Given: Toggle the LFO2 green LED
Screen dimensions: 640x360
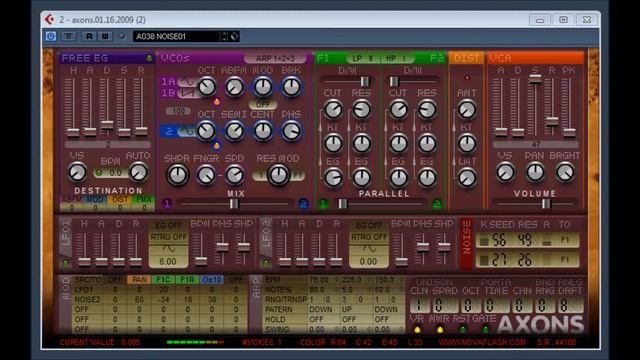Looking at the screenshot, I should click(x=267, y=263).
